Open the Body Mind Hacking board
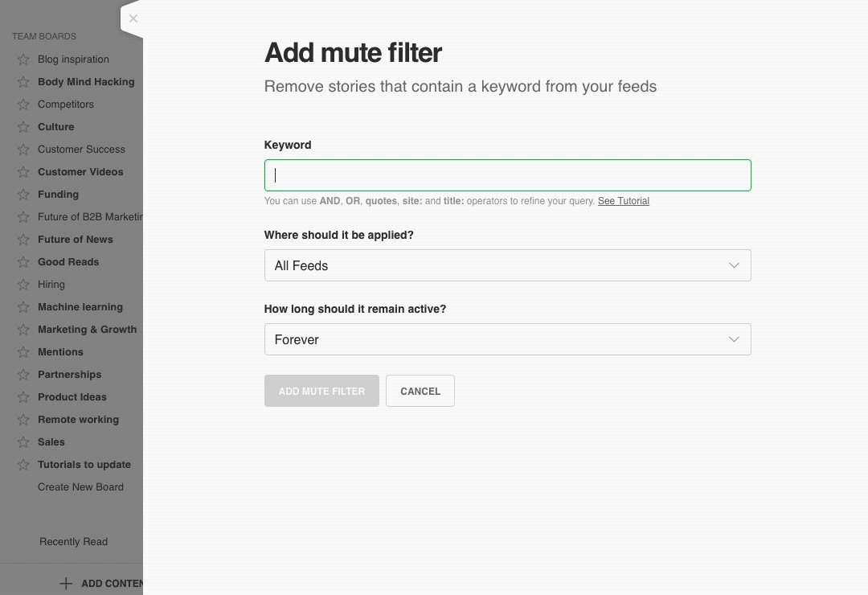 tap(86, 82)
